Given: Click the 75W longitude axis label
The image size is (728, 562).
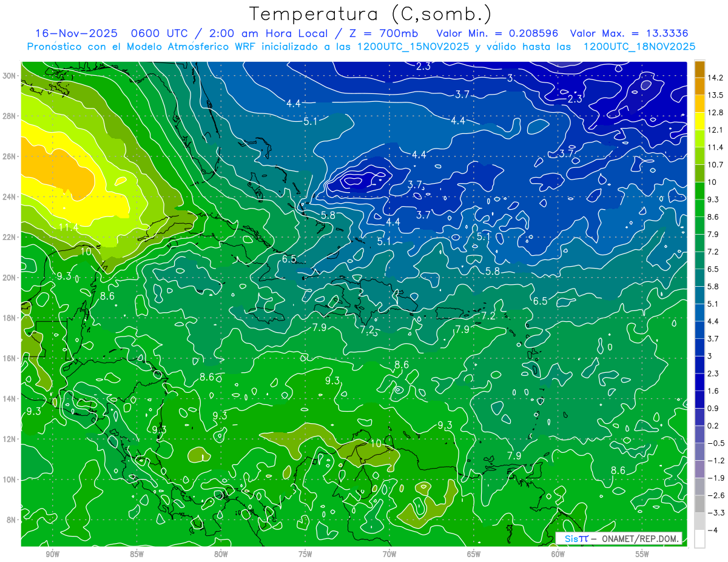Looking at the screenshot, I should (305, 554).
